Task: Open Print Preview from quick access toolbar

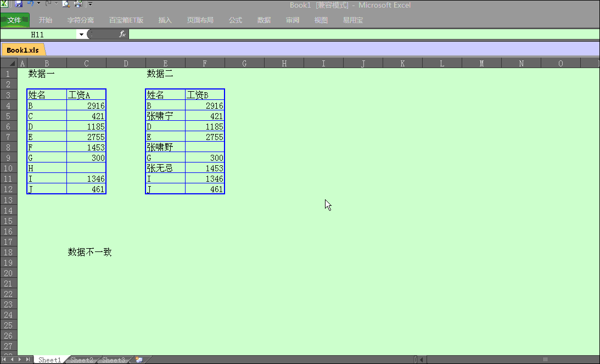Action: [66, 4]
